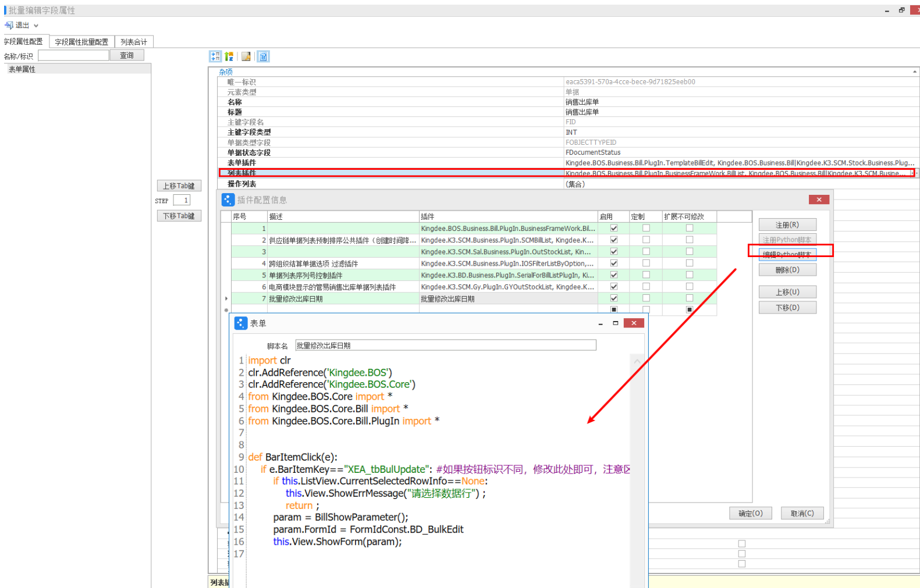Viewport: 920px width, 588px height.
Task: Click row 7 indicator arrow in plugin grid
Action: (x=226, y=298)
